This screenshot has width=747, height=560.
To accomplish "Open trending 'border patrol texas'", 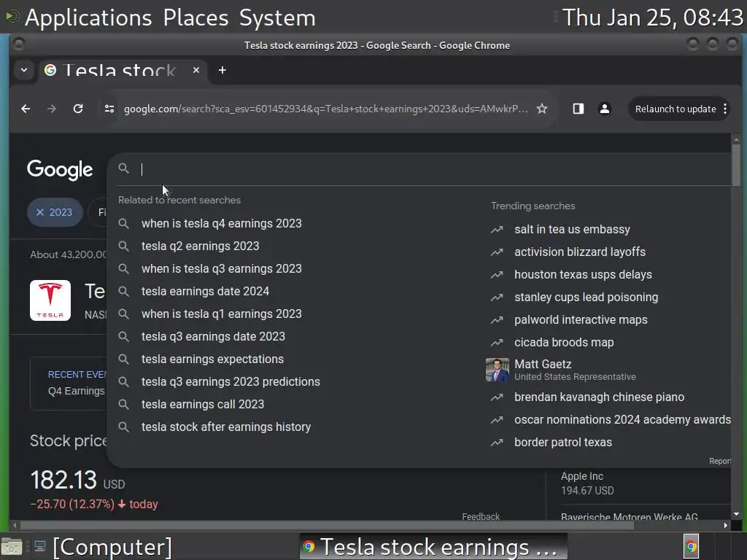I will (563, 443).
